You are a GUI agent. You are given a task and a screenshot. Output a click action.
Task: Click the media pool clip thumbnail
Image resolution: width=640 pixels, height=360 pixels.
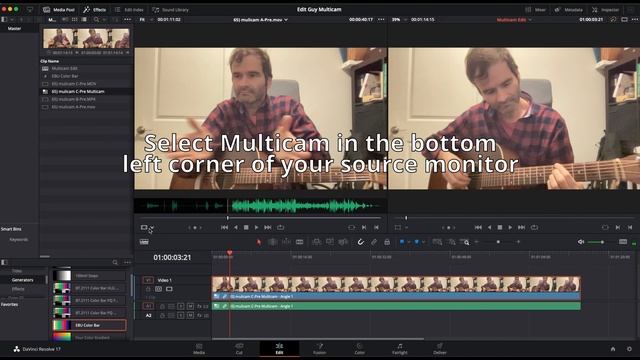click(x=87, y=39)
